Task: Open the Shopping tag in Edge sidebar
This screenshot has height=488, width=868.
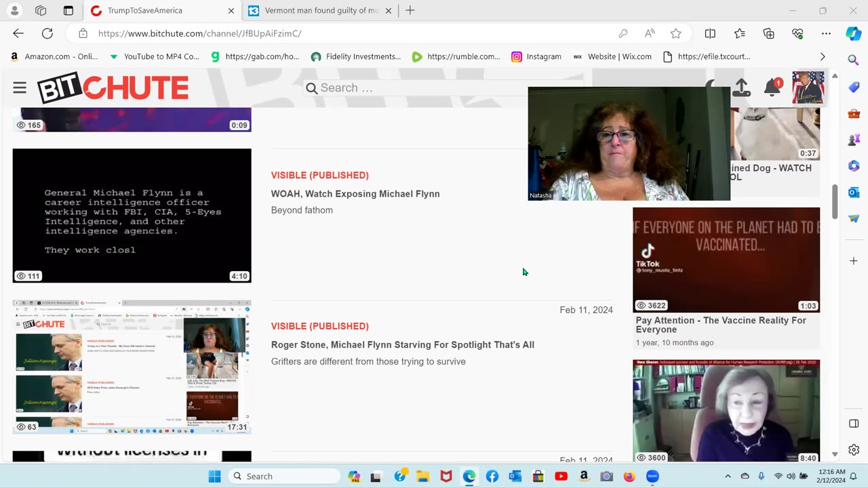Action: pyautogui.click(x=854, y=87)
